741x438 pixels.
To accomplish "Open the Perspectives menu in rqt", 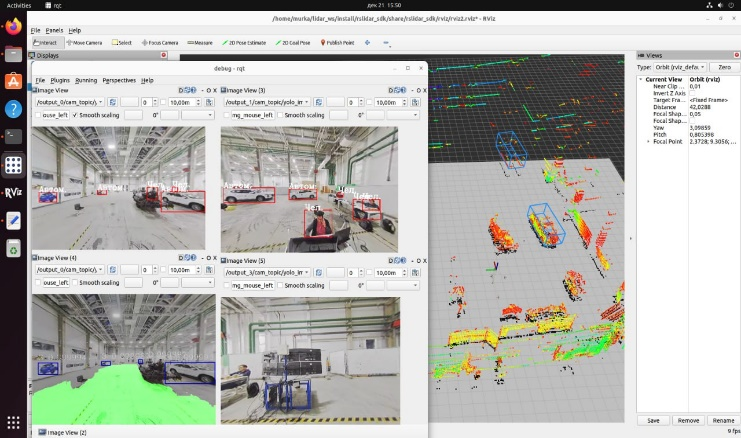I will [x=119, y=80].
